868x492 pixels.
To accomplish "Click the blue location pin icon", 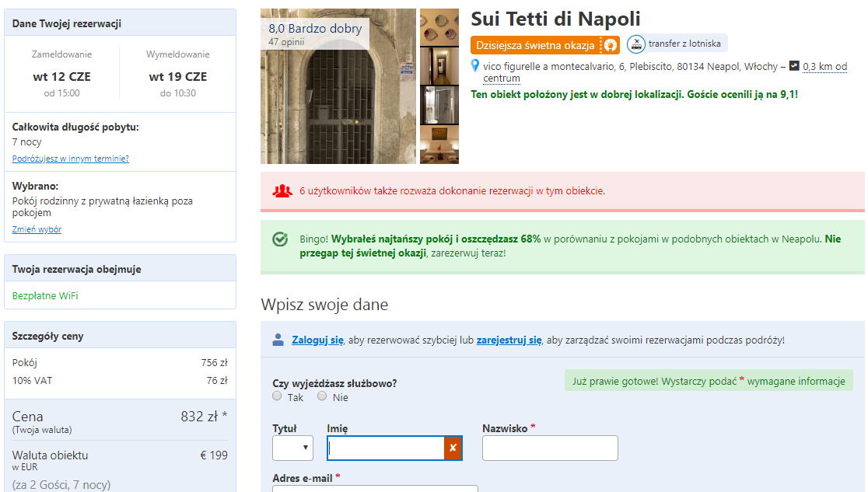I will 474,66.
